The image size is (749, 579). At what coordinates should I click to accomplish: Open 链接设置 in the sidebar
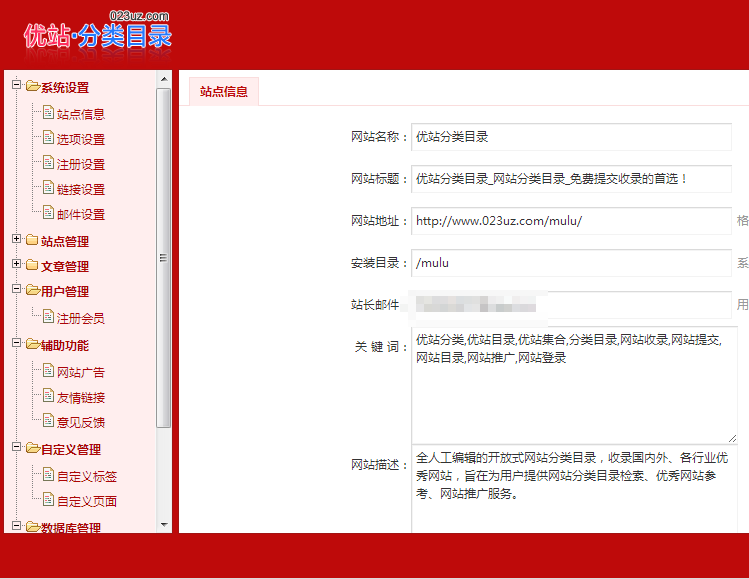pos(81,189)
